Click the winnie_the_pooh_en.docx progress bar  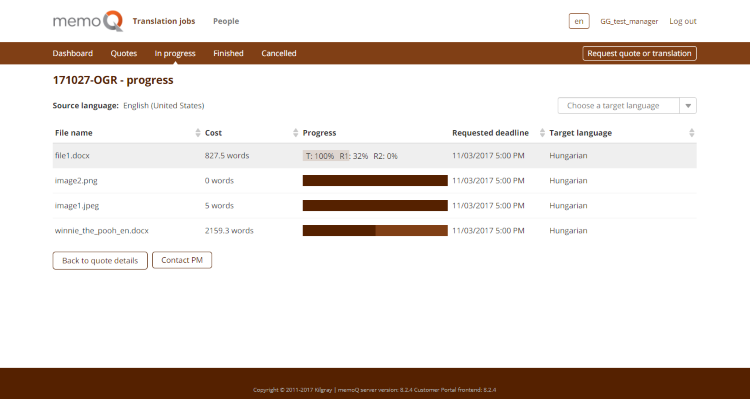point(375,231)
